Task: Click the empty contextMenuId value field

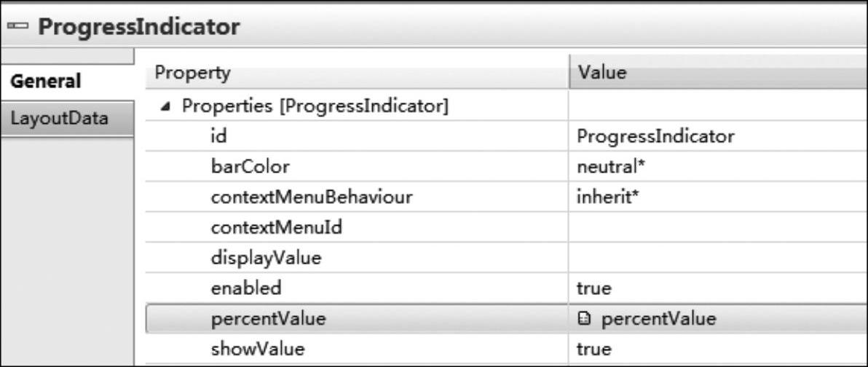Action: (718, 227)
